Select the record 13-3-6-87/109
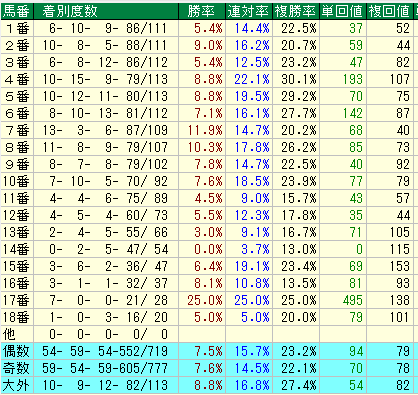Viewport: 418px width, 395px height. tap(106, 130)
